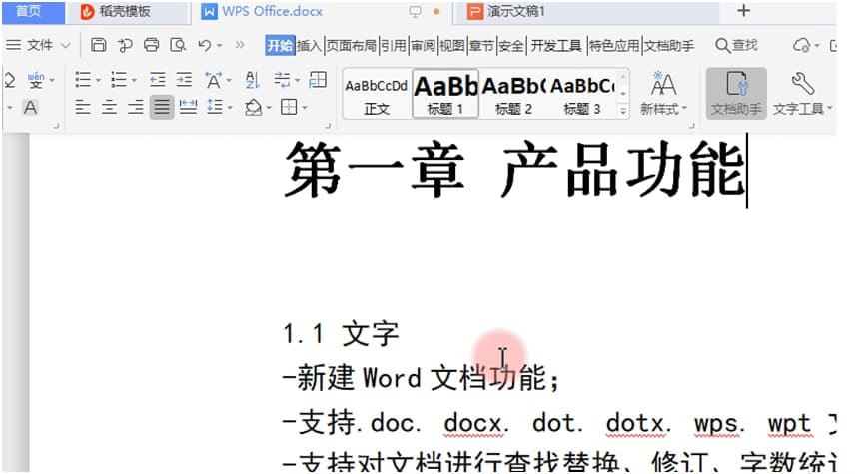
Task: Click the borders icon
Action: [x=289, y=107]
